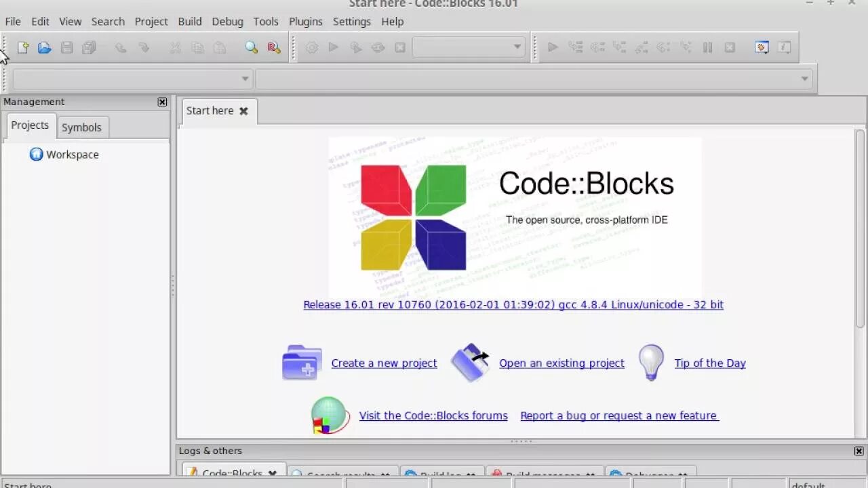The height and width of the screenshot is (488, 868).
Task: Open the Build menu
Action: [190, 22]
